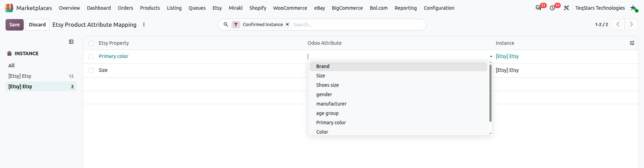
Task: Open the WooCommerce menu
Action: pos(290,8)
